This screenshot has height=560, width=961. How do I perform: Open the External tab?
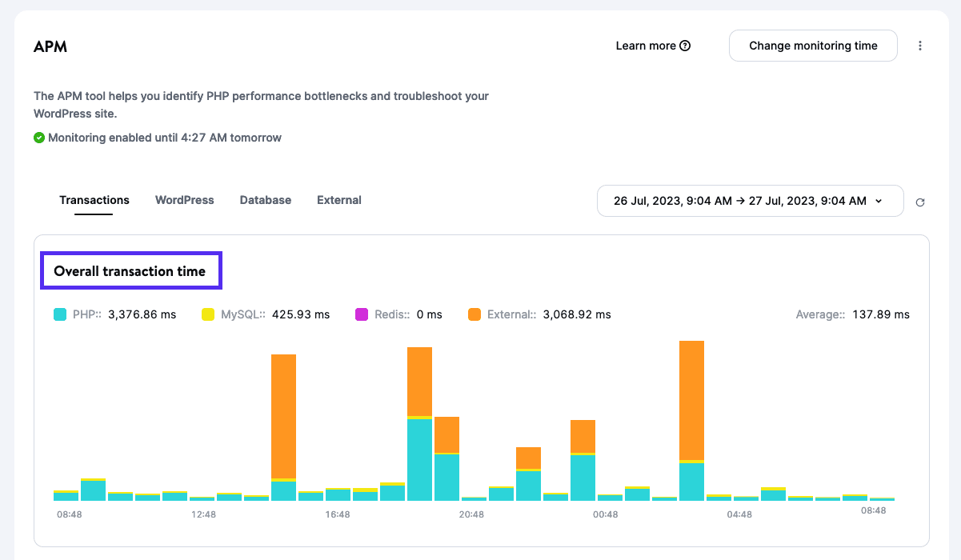338,200
